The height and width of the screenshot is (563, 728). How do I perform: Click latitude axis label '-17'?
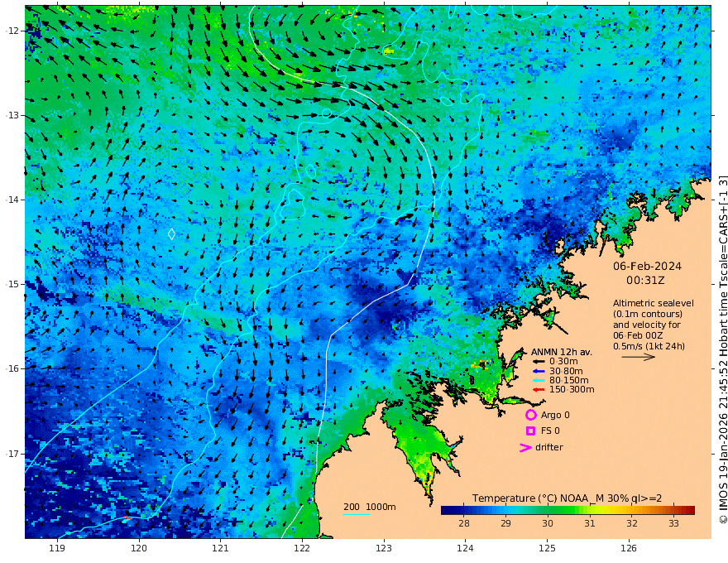(x=12, y=454)
